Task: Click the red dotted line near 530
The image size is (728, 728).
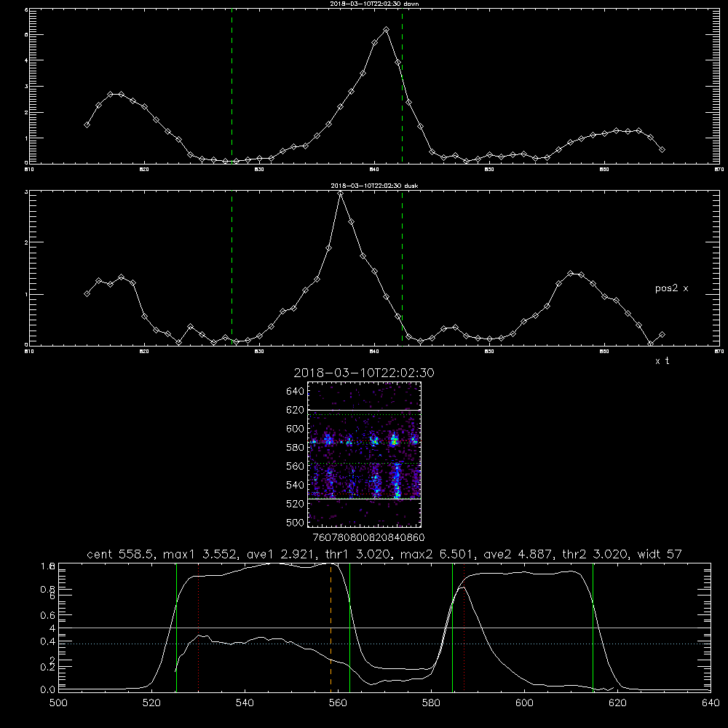Action: point(199,627)
